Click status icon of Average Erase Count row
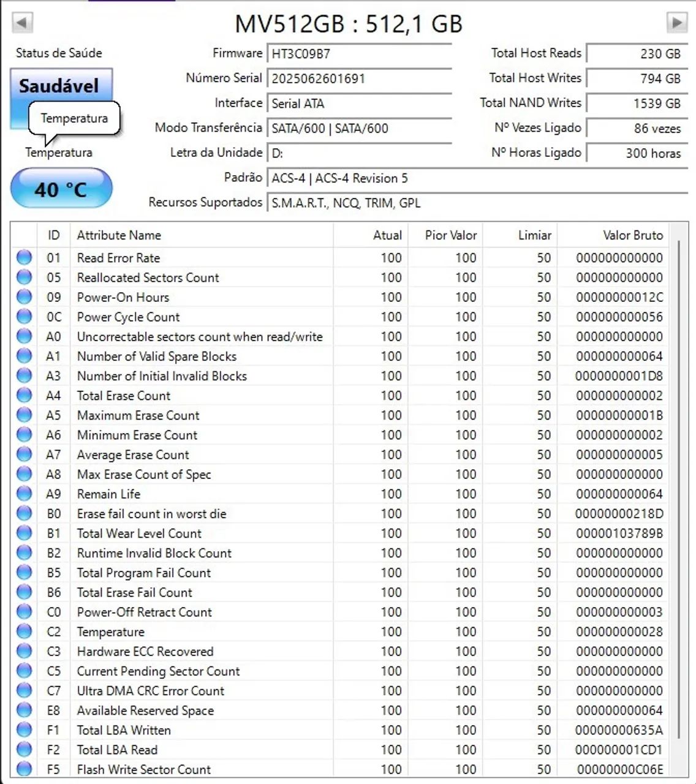This screenshot has width=696, height=784. click(24, 454)
